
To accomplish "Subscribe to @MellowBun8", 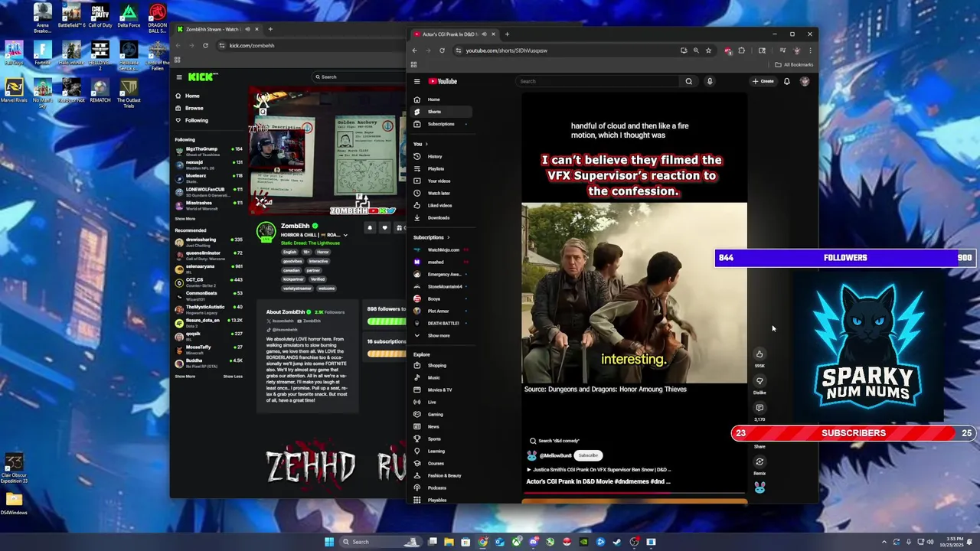I will (x=588, y=455).
